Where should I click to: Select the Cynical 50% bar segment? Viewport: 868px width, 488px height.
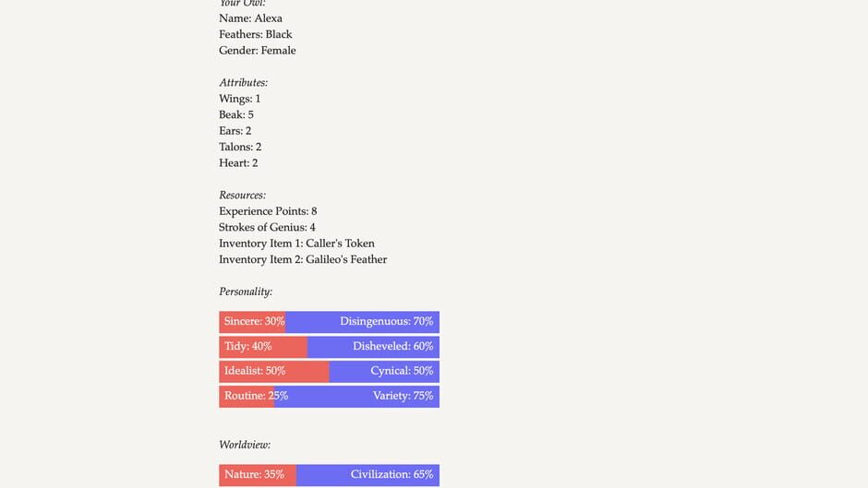click(x=384, y=372)
